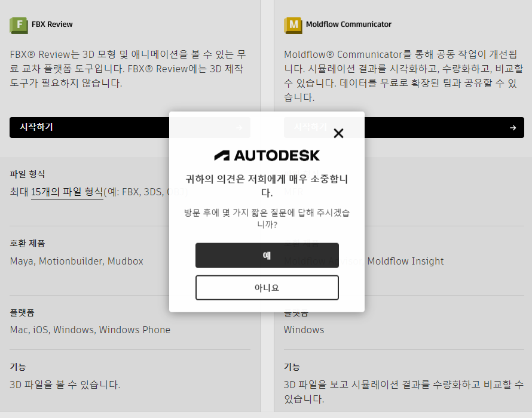Viewport: 532px width, 418px height.
Task: Click 예 to accept the survey invitation
Action: click(x=267, y=255)
